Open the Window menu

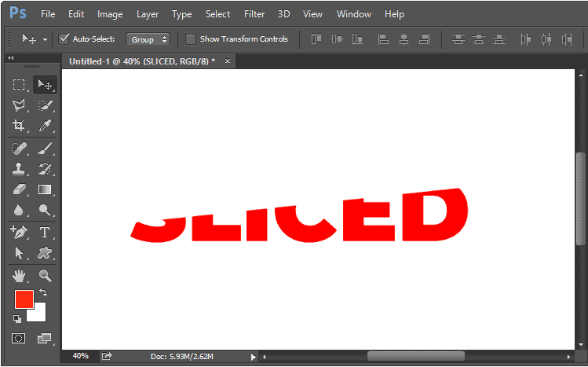tap(353, 14)
